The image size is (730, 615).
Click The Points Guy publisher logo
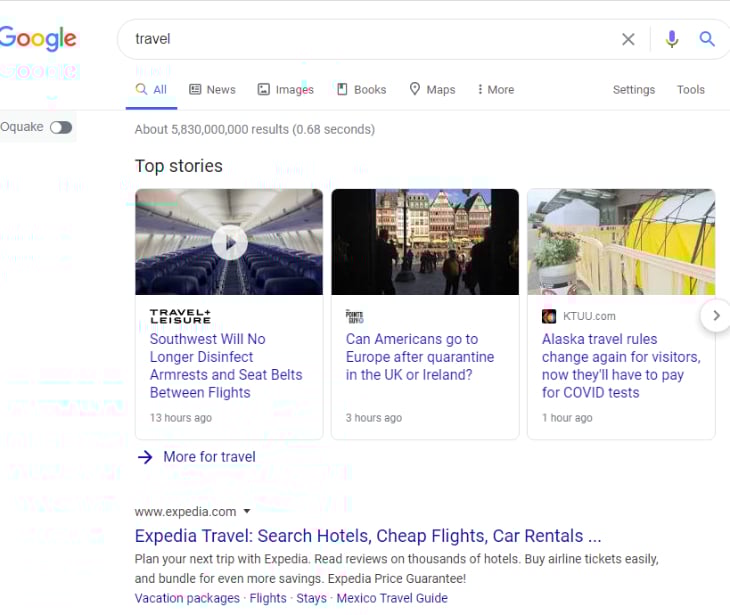coord(355,316)
